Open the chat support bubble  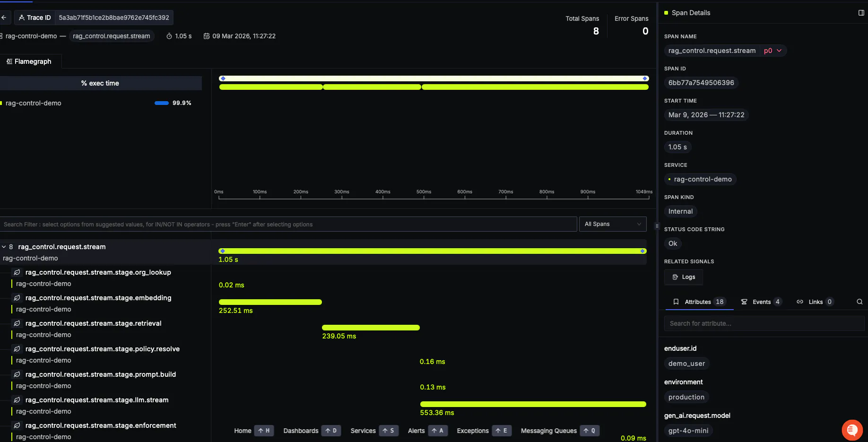[852, 430]
